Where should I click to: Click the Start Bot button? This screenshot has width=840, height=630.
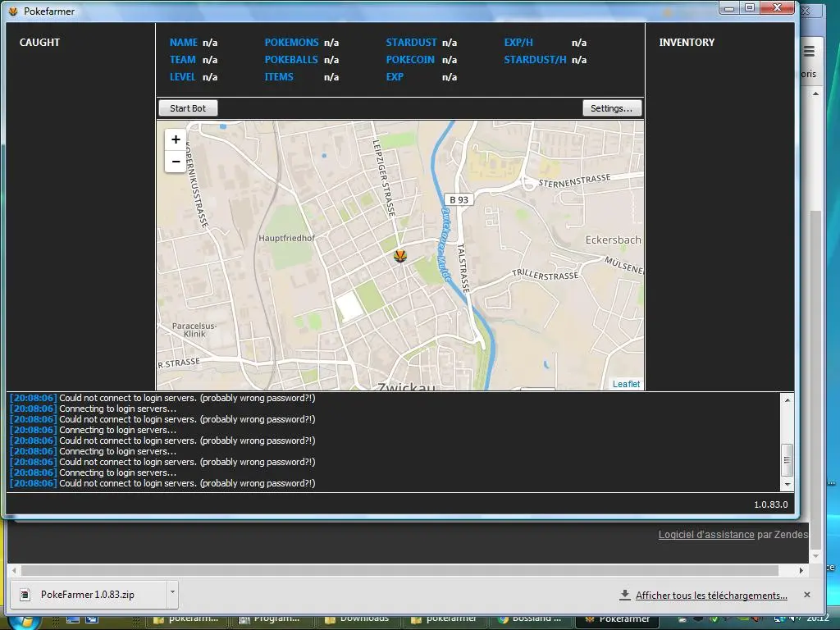click(188, 108)
